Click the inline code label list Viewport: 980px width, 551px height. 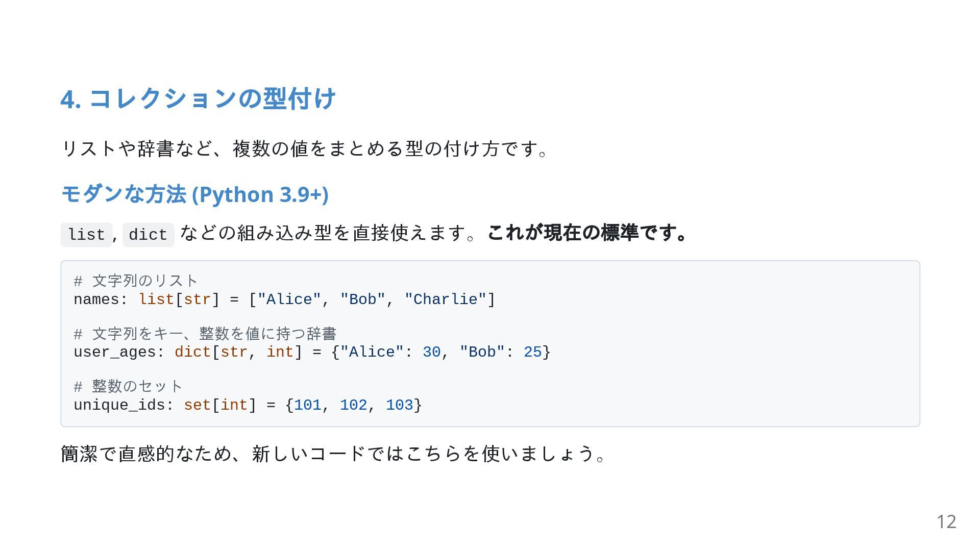pyautogui.click(x=86, y=235)
